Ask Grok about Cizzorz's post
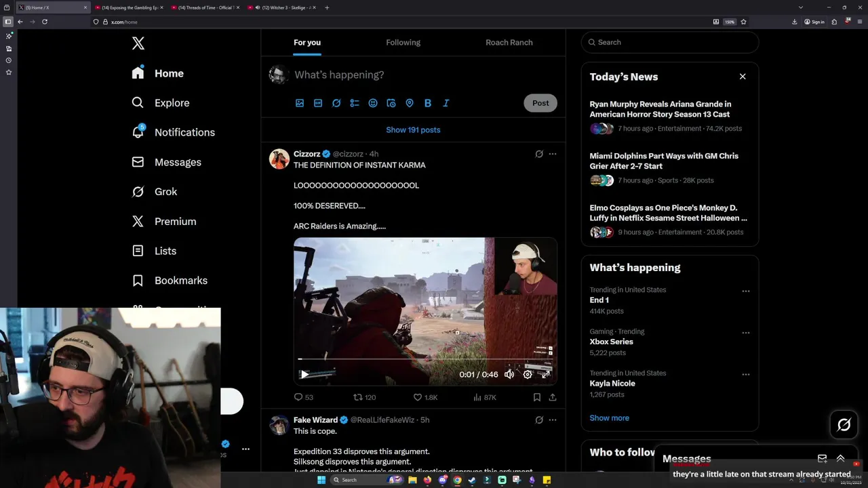Viewport: 868px width, 488px height. pyautogui.click(x=539, y=154)
